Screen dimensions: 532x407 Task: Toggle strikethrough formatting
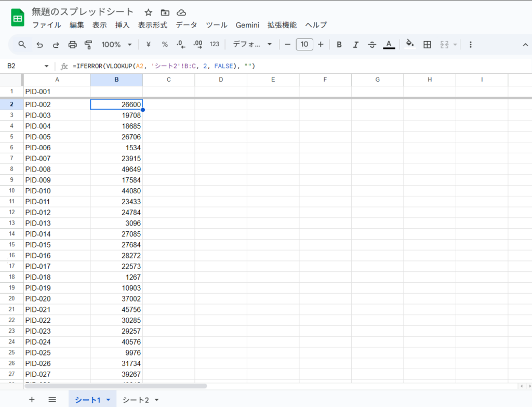point(372,45)
